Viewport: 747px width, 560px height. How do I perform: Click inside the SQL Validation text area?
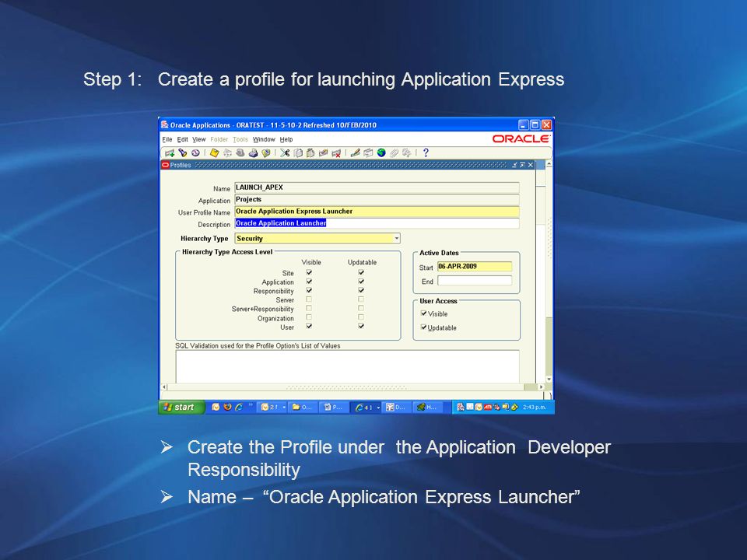pyautogui.click(x=347, y=366)
